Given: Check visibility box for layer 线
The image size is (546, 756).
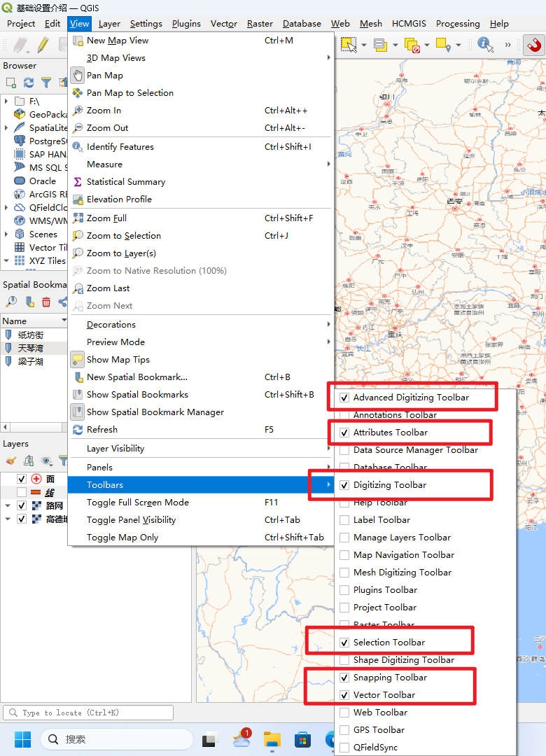Looking at the screenshot, I should pyautogui.click(x=21, y=492).
